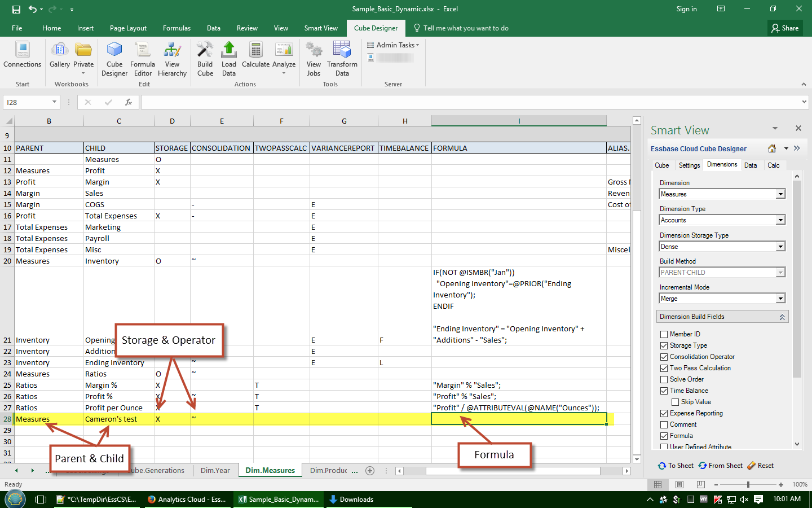
Task: Open the Dimension Type dropdown showing Accounts
Action: [780, 220]
